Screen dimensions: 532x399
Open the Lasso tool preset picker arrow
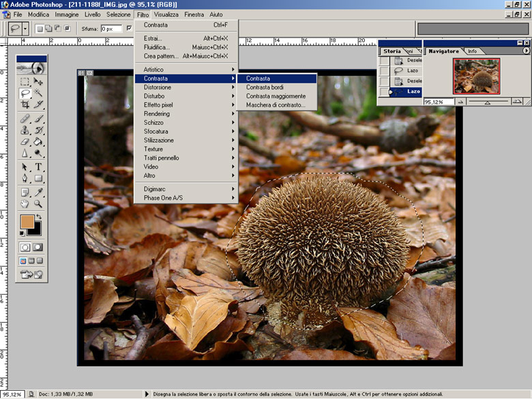(x=26, y=29)
